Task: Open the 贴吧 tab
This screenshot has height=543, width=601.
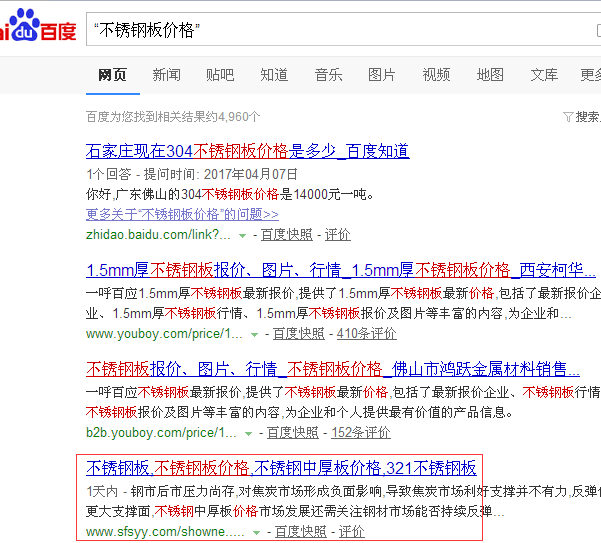Action: point(220,75)
